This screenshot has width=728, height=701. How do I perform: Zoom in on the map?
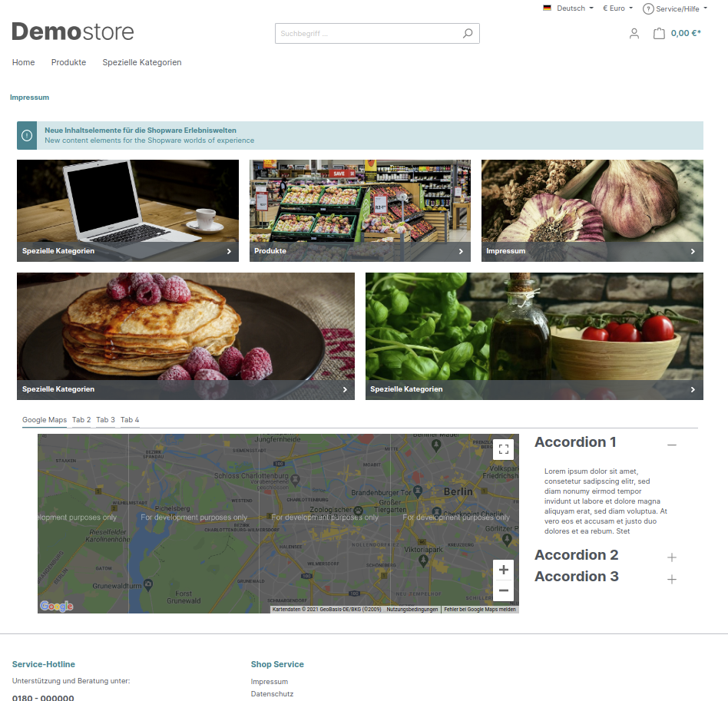coord(503,570)
